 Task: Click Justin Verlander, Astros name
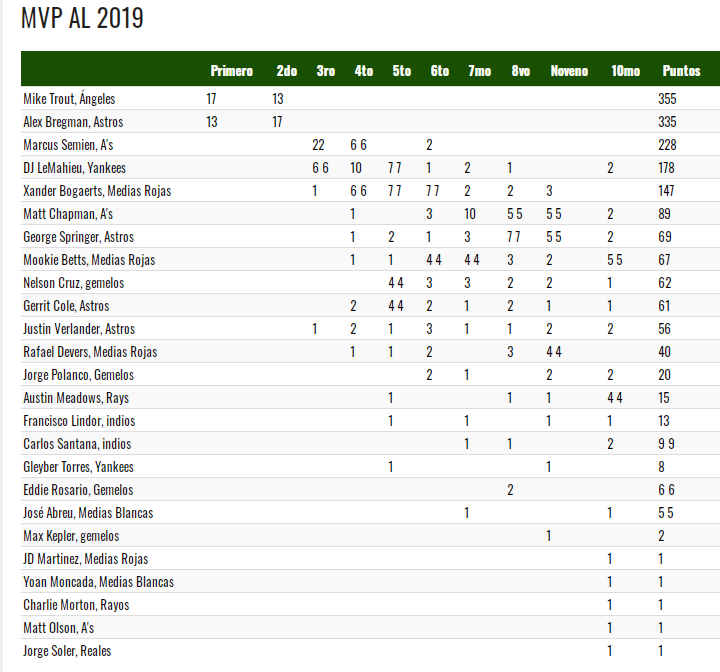click(x=79, y=328)
